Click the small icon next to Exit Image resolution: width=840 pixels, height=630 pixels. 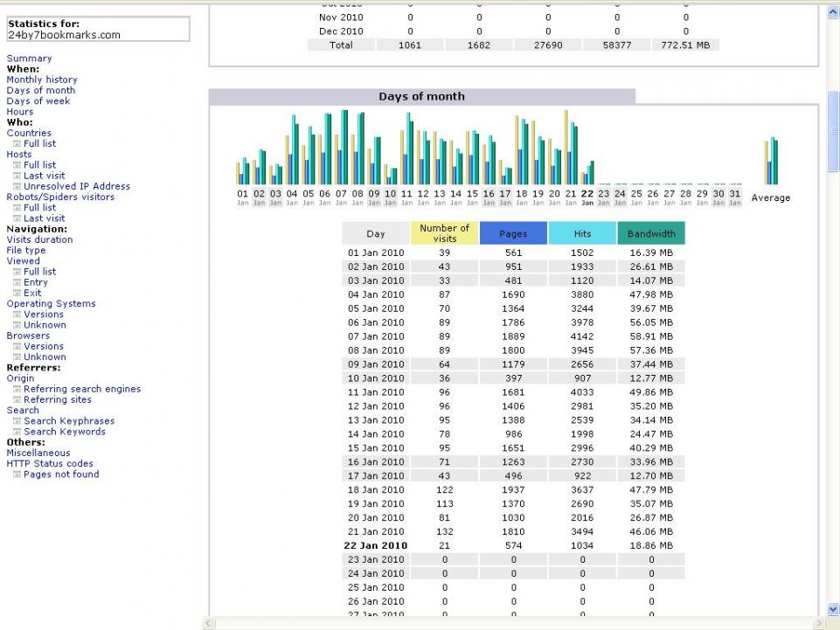(17, 294)
